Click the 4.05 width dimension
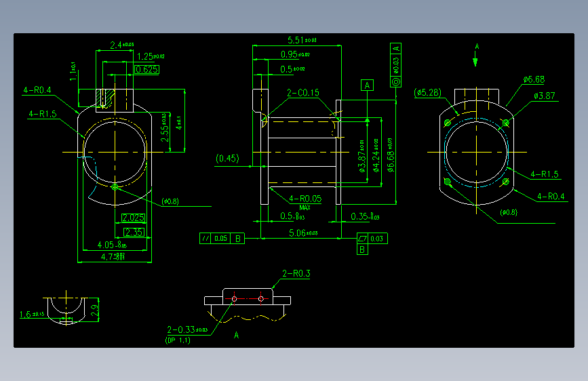Screen dimensions: 588x381 112,245
